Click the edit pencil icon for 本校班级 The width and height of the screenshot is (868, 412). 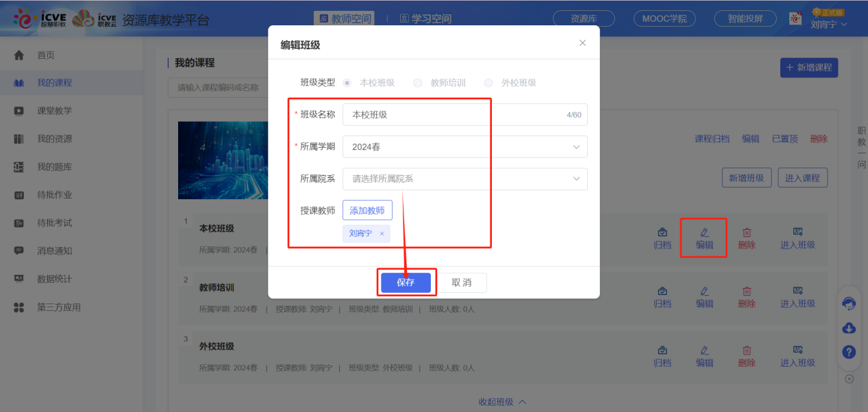pos(704,233)
